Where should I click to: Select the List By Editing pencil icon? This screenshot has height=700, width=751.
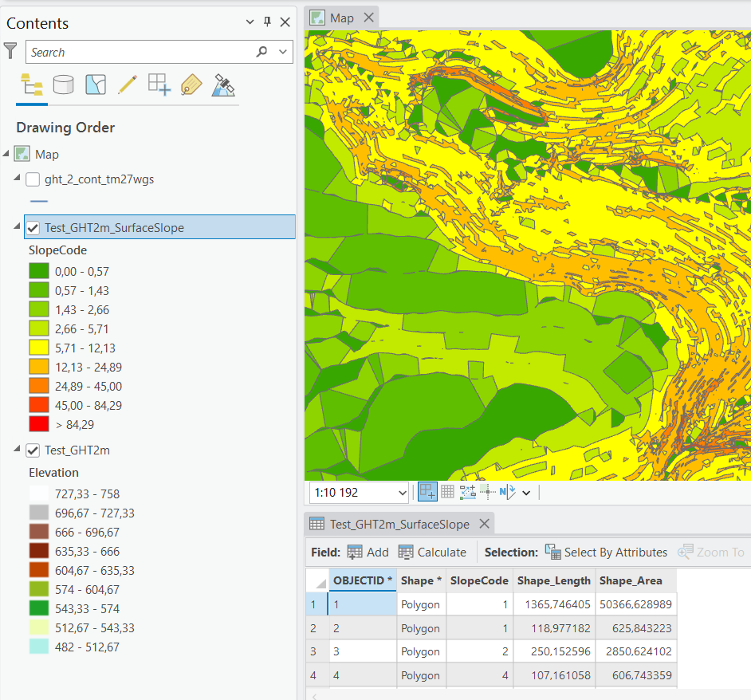tap(127, 84)
